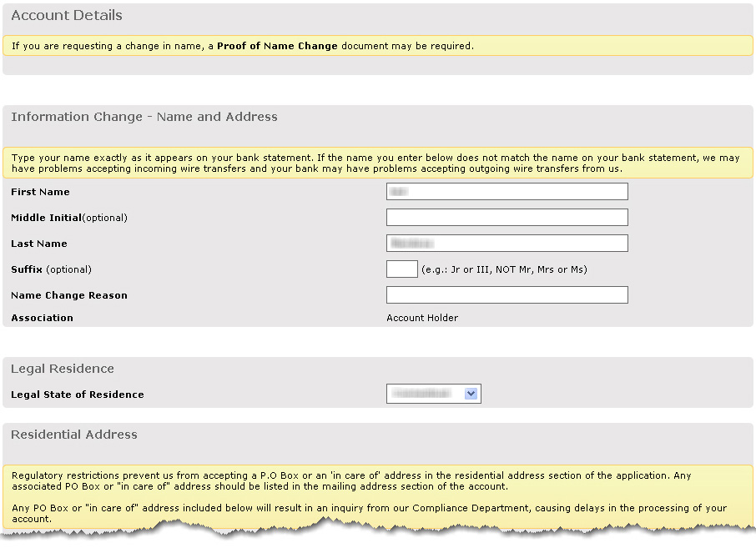Viewport: 756px width, 548px height.
Task: Click the 'Proof of Name Change' bold text
Action: 277,46
